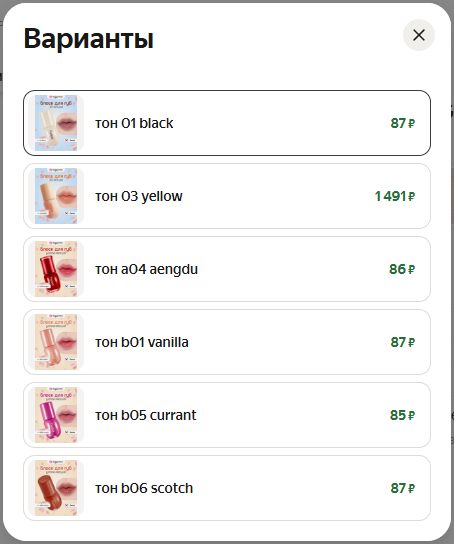
Task: Click the 1 491 ₽ price label
Action: tap(395, 196)
